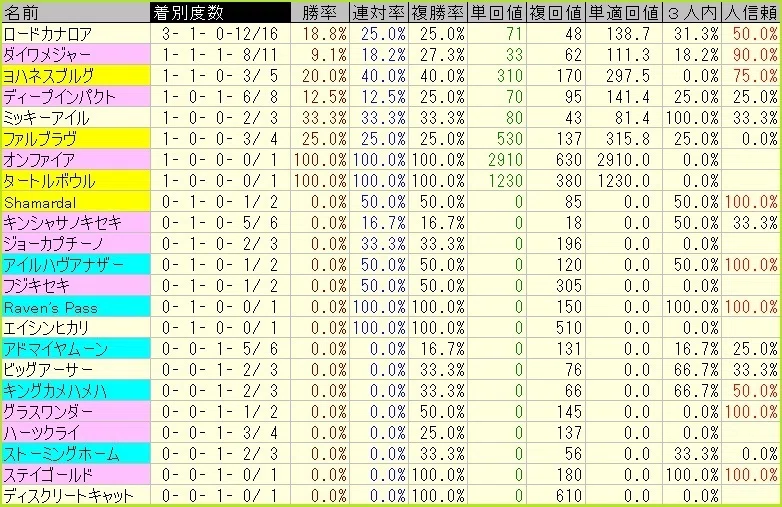Sort by 勝率 column header
The width and height of the screenshot is (782, 507).
pyautogui.click(x=320, y=12)
